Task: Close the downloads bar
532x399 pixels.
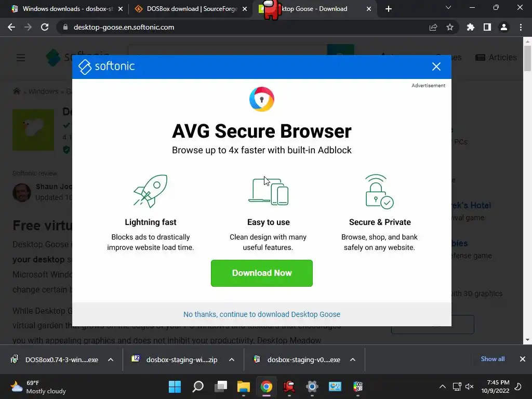Action: click(x=523, y=359)
